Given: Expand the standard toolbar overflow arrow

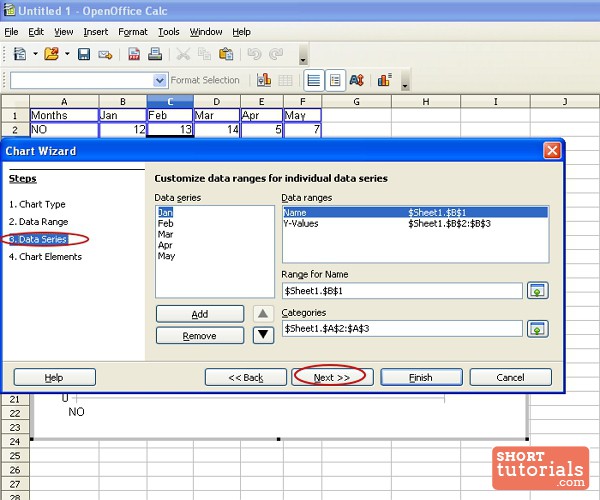Looking at the screenshot, I should pos(303,55).
